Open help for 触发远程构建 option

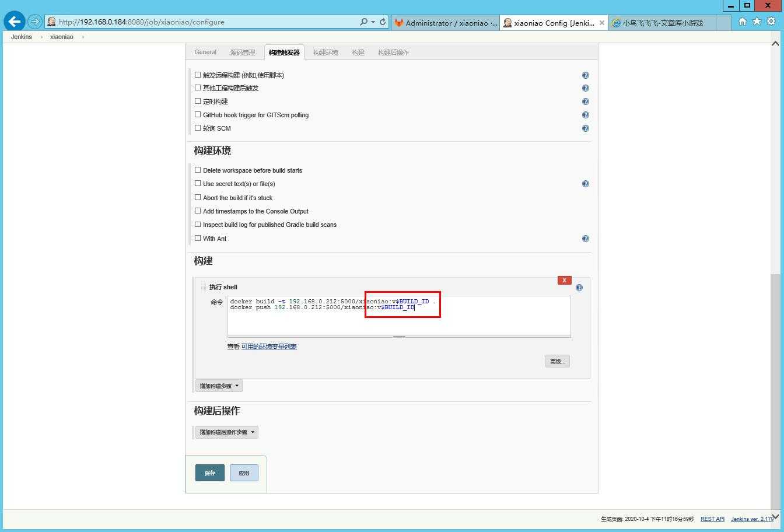tap(586, 75)
